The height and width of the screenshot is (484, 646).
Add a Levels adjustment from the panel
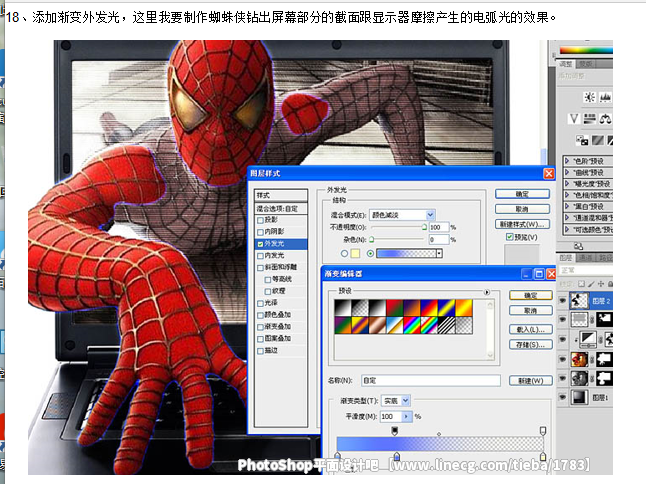click(605, 97)
